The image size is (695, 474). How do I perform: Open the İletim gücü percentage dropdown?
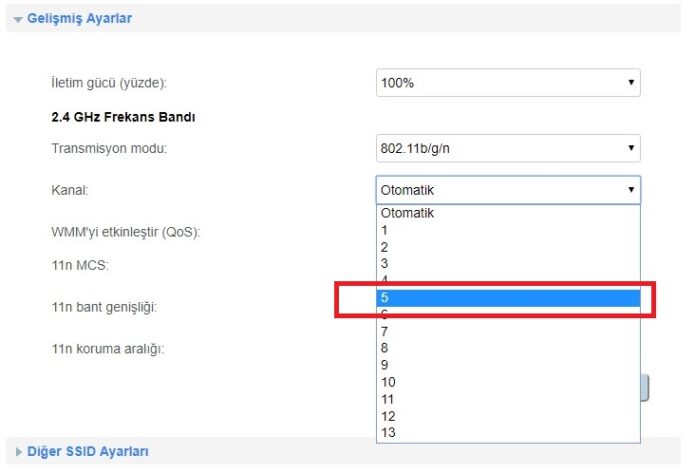coord(508,83)
